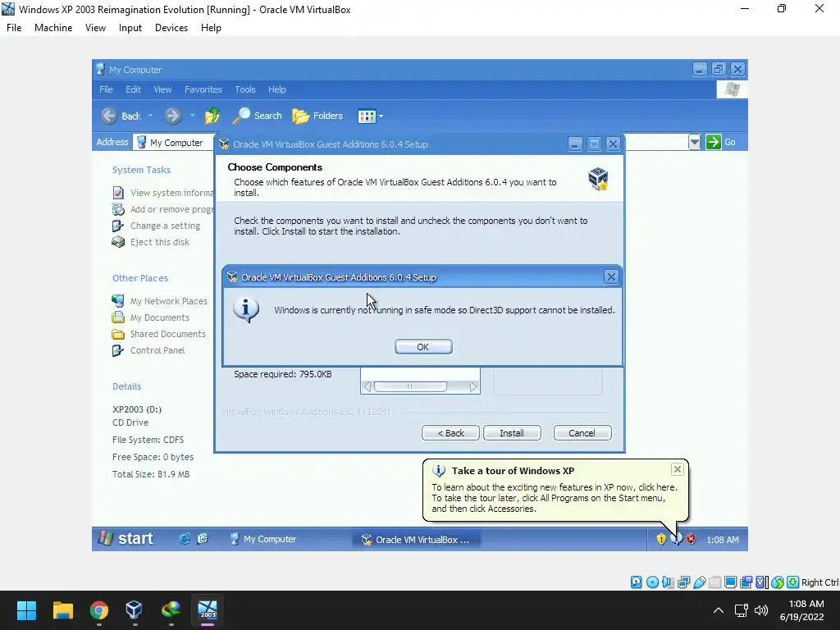Switch to Oracle VM VirtualBox taskbar button
840x630 pixels.
(x=417, y=540)
